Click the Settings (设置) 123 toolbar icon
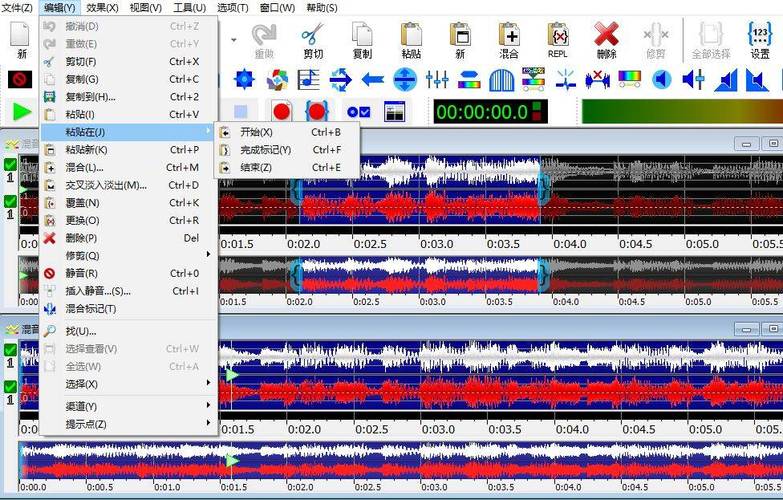This screenshot has width=783, height=500. click(x=760, y=40)
